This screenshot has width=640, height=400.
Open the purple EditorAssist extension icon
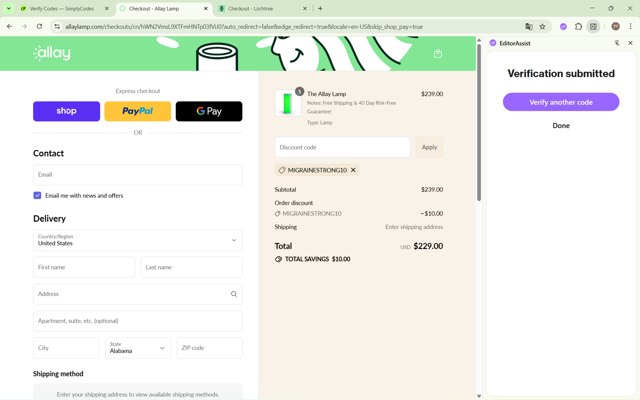pos(563,27)
